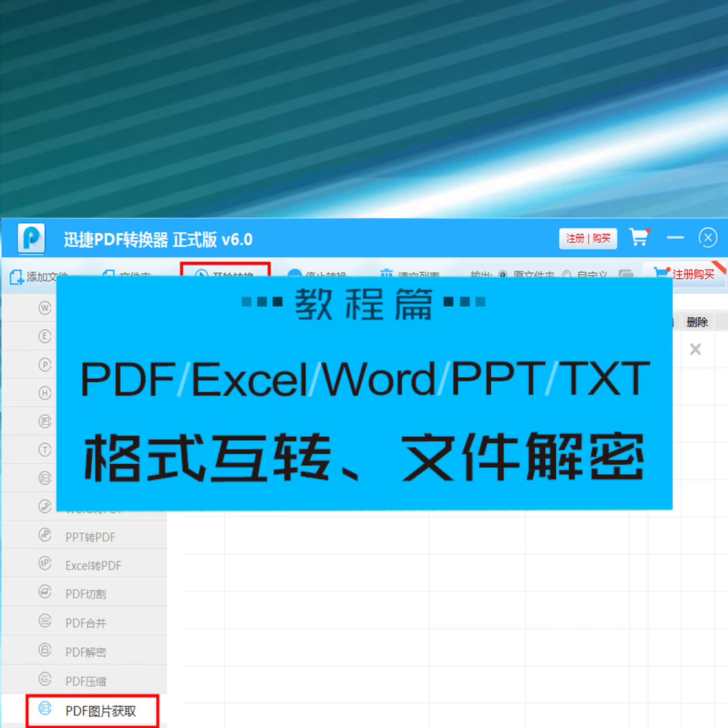Select the circled W sidebar icon
728x728 pixels.
tap(44, 308)
